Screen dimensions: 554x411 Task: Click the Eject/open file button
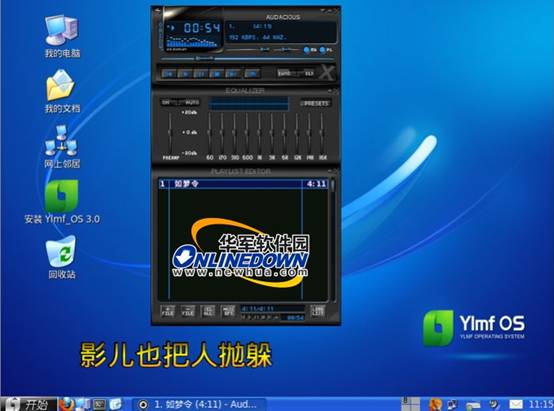pyautogui.click(x=252, y=74)
